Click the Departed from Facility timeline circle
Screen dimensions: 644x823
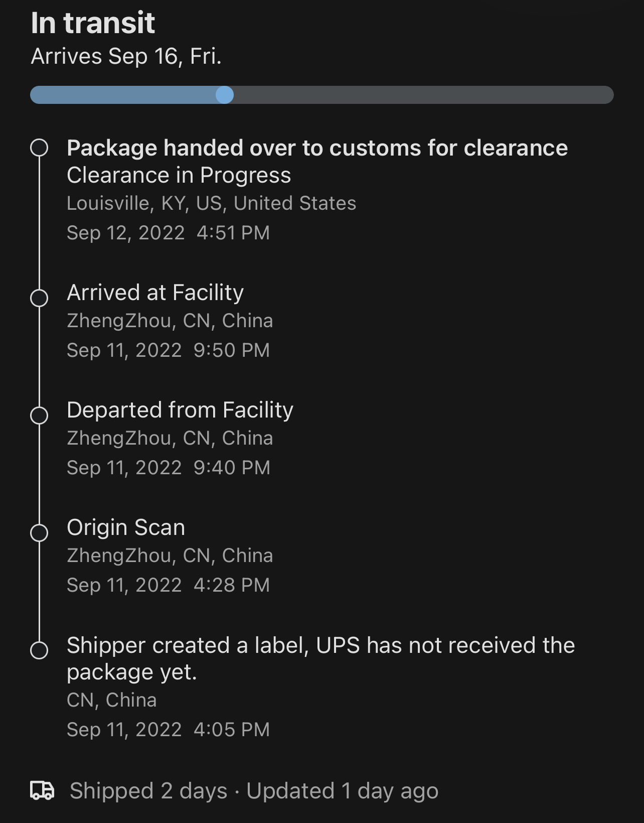(39, 415)
